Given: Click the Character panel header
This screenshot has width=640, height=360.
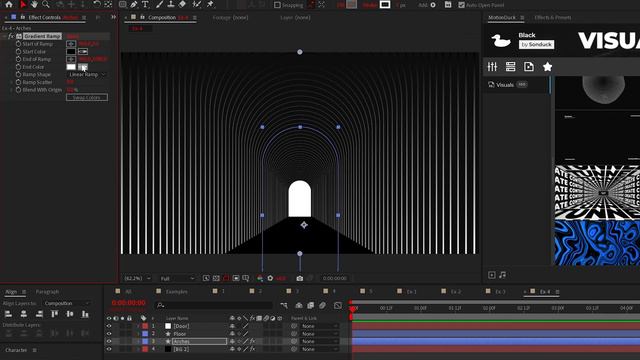Looking at the screenshot, I should pyautogui.click(x=16, y=350).
